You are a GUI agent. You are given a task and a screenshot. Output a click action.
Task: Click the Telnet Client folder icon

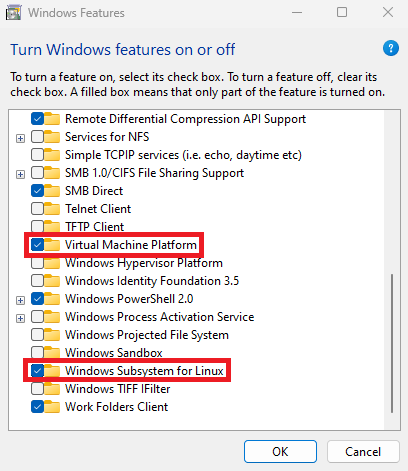pos(52,209)
